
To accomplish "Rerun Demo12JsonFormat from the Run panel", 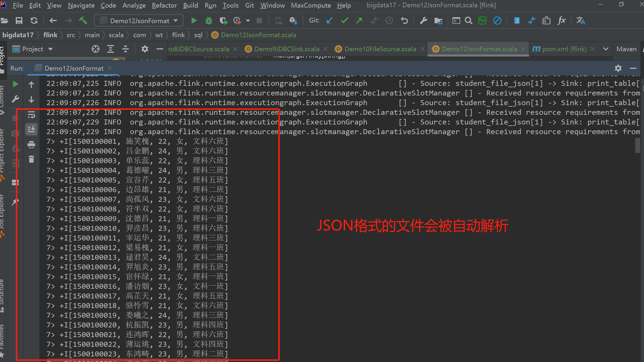I will click(16, 84).
